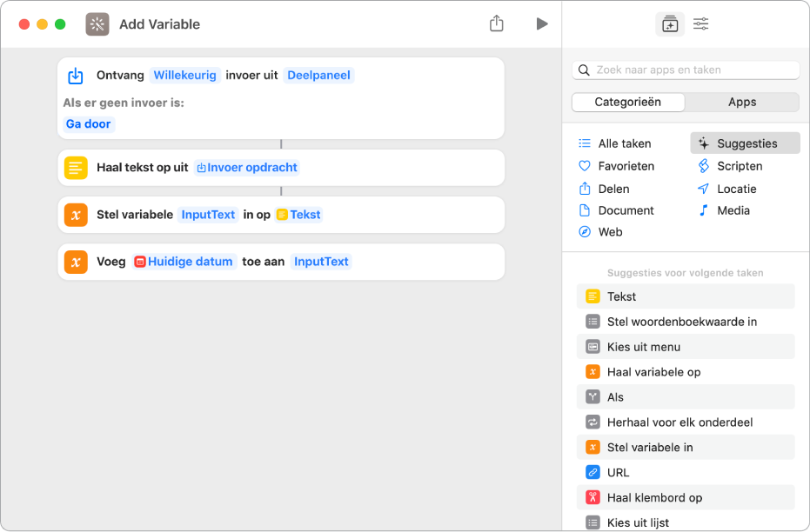Show shortcut details settings sliders icon
This screenshot has width=810, height=532.
700,24
